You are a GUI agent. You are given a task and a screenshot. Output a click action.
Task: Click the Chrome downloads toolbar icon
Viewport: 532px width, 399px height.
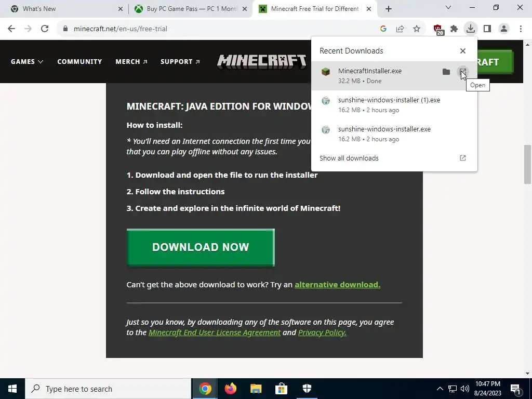coord(470,29)
